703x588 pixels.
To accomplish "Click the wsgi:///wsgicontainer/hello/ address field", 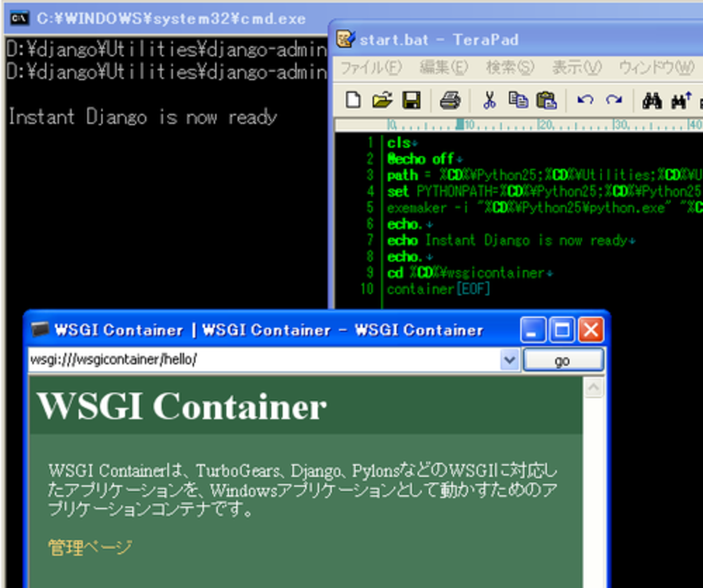I will coord(265,359).
